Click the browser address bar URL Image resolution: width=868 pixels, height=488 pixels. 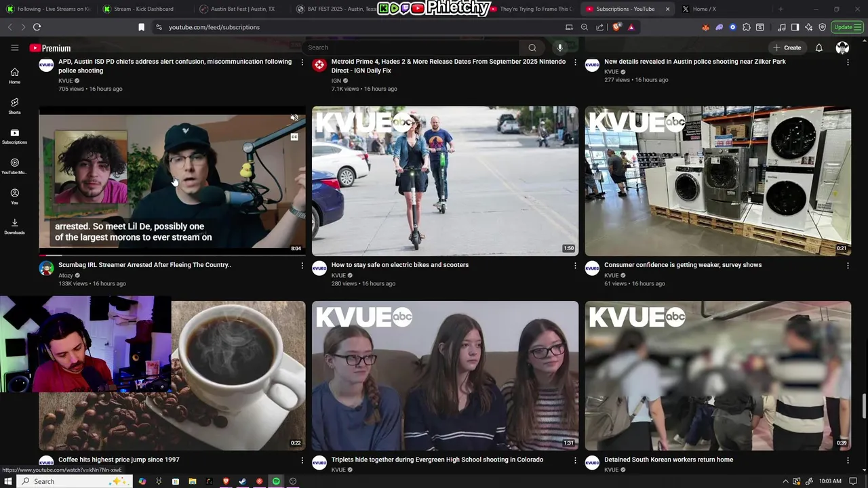pyautogui.click(x=214, y=27)
